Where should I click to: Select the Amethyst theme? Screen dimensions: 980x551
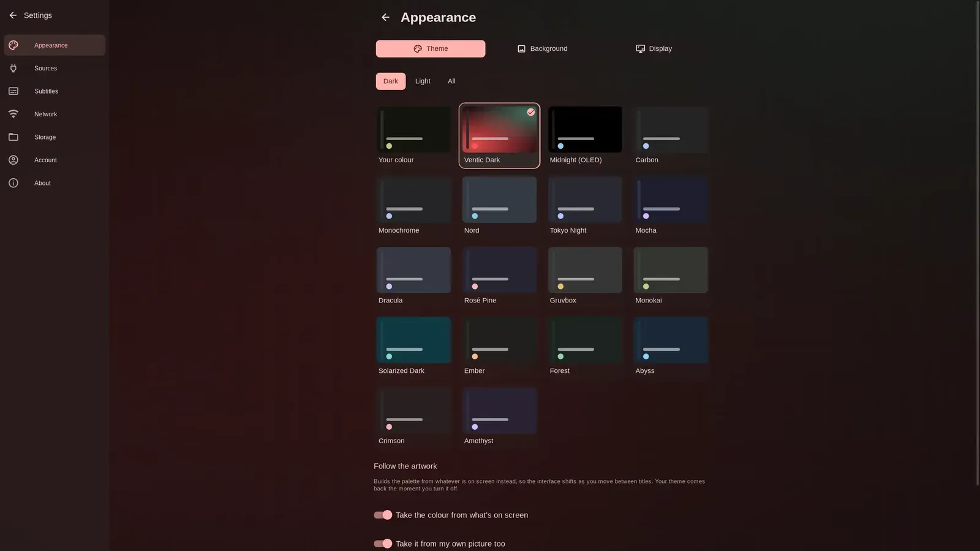(499, 416)
